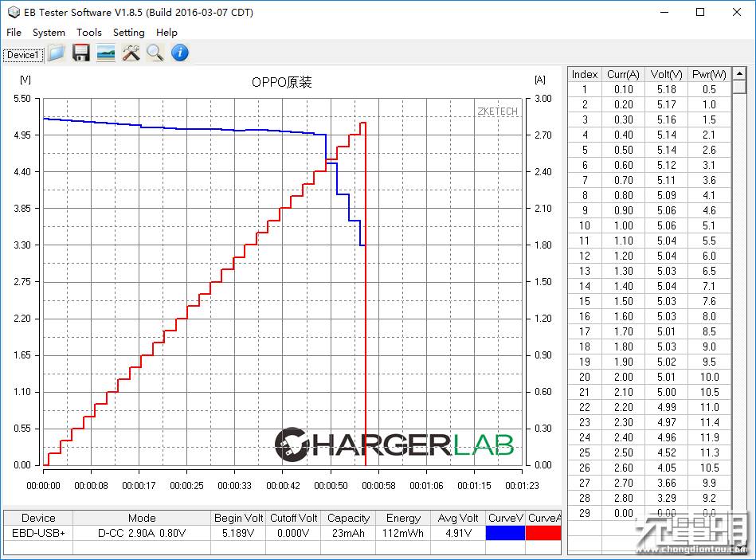Viewport: 756px width, 560px height.
Task: Select current cell 1.50 in row 15
Action: 623,301
